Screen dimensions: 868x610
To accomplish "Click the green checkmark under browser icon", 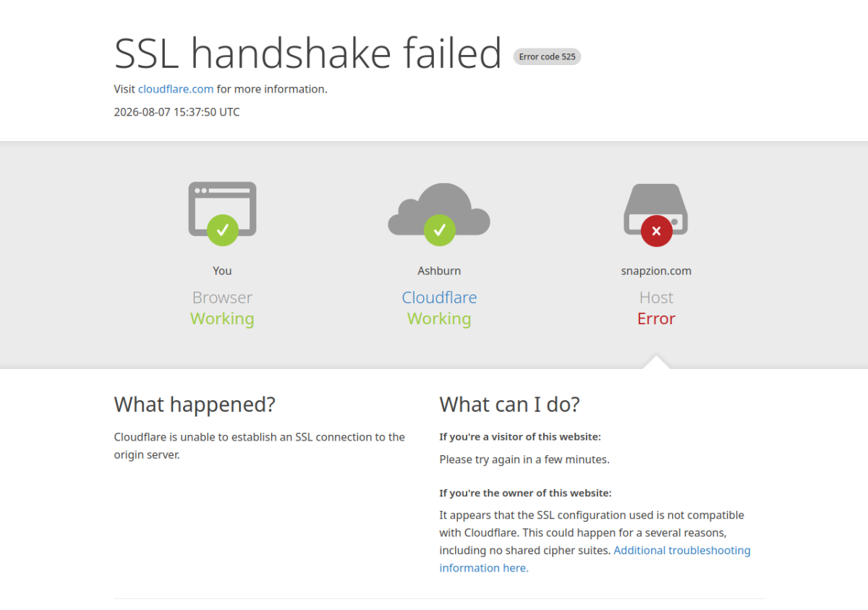I will pyautogui.click(x=222, y=230).
